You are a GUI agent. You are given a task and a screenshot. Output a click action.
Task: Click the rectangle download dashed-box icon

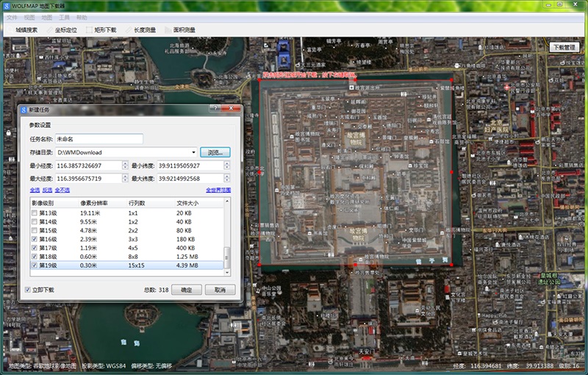click(89, 30)
